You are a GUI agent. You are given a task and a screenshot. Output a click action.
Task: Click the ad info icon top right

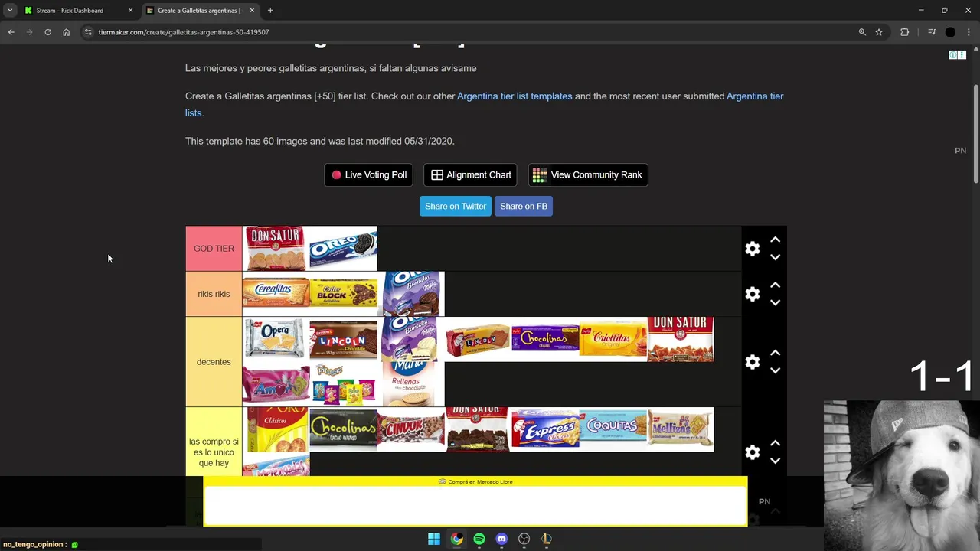(x=953, y=55)
